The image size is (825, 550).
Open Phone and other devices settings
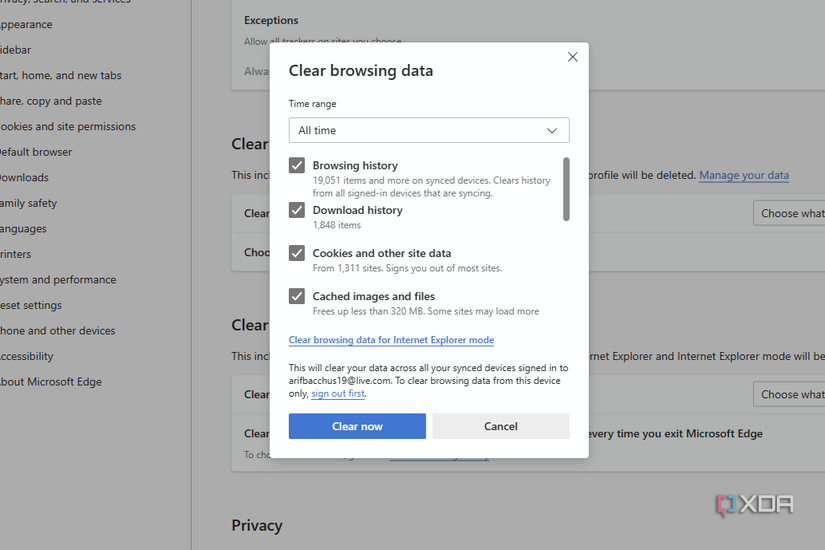tap(57, 331)
